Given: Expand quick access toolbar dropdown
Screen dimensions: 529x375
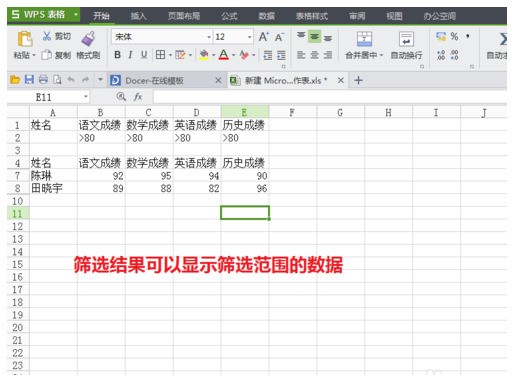Looking at the screenshot, I should tap(100, 80).
